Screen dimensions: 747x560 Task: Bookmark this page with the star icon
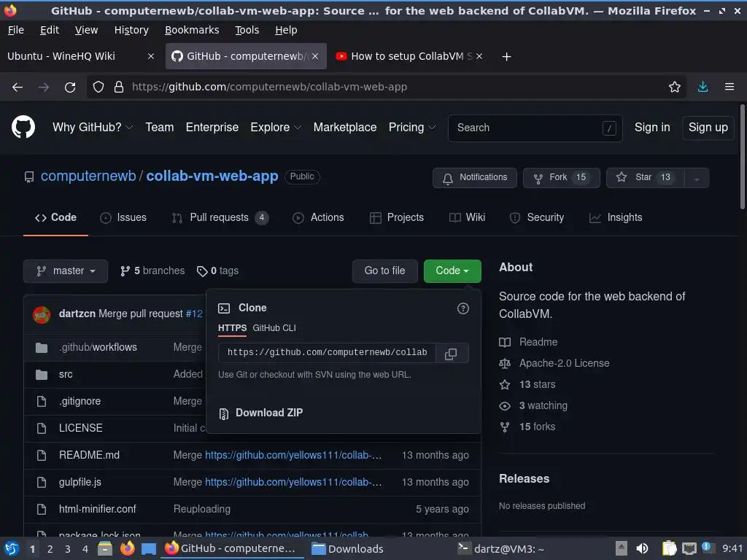tap(674, 87)
